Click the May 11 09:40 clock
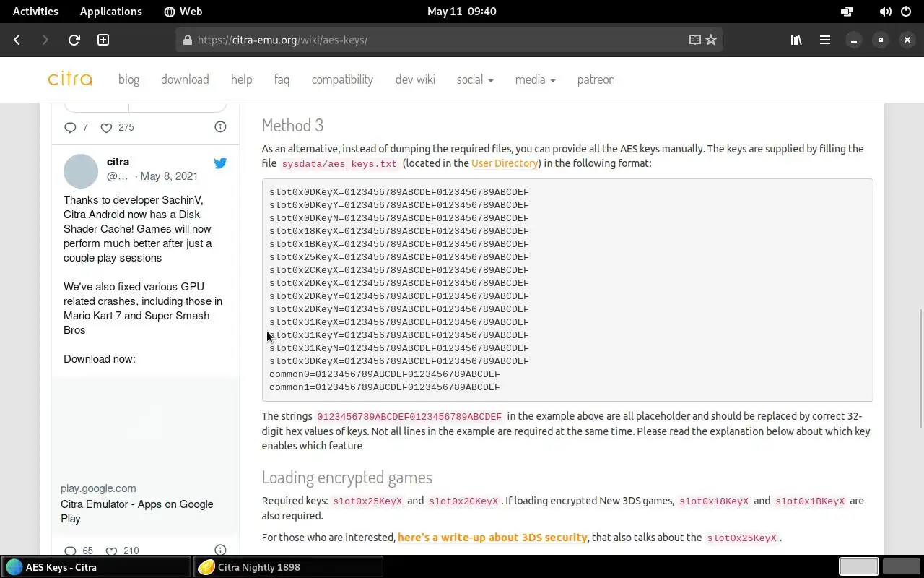 point(462,12)
